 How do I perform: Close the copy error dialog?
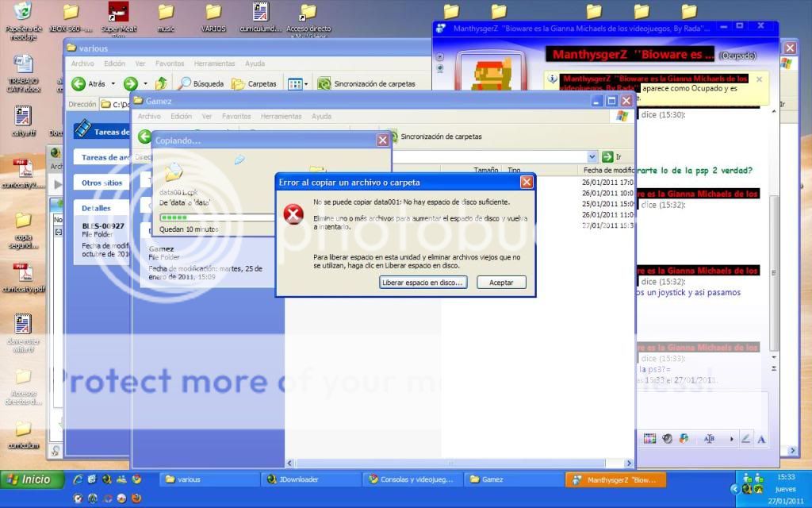527,182
